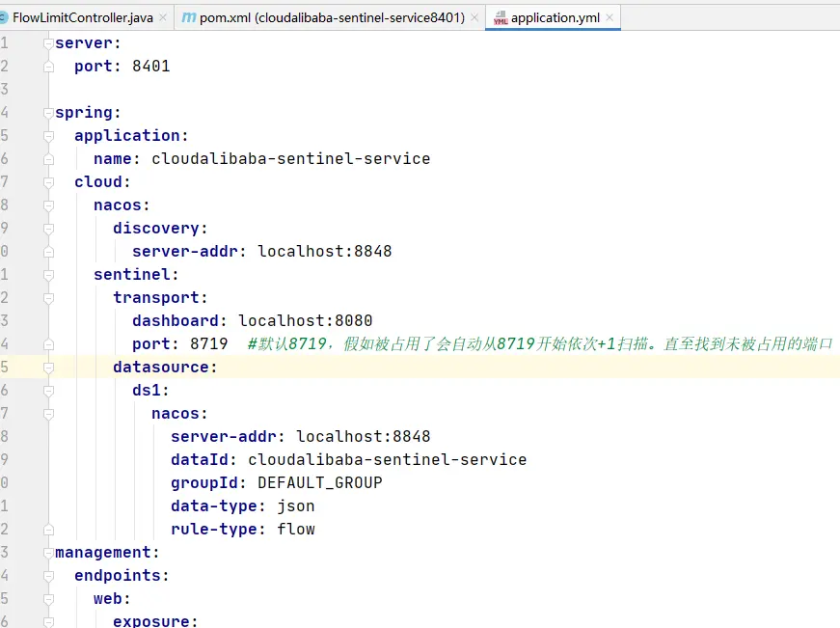Select the application.yml tab
This screenshot has width=840, height=628.
click(x=555, y=17)
